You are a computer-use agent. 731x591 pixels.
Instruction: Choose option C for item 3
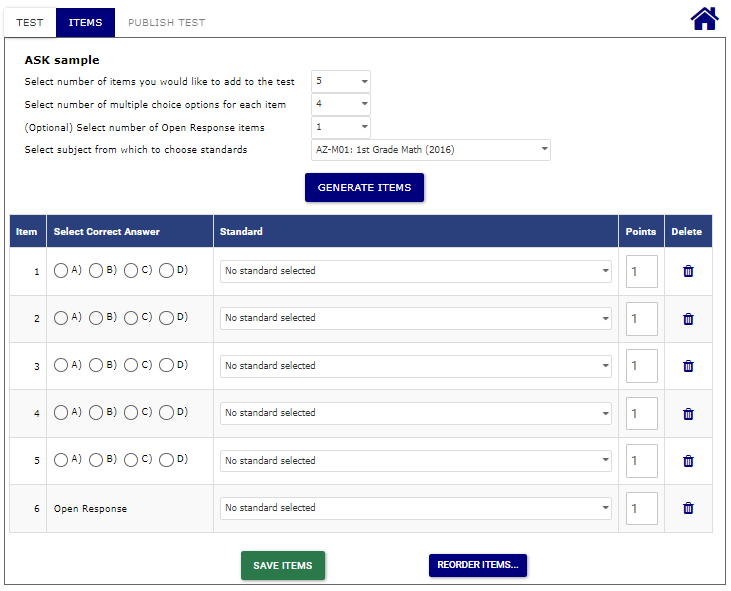131,366
